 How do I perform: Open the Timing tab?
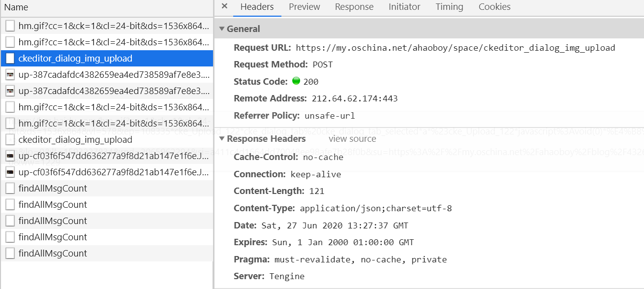[449, 7]
